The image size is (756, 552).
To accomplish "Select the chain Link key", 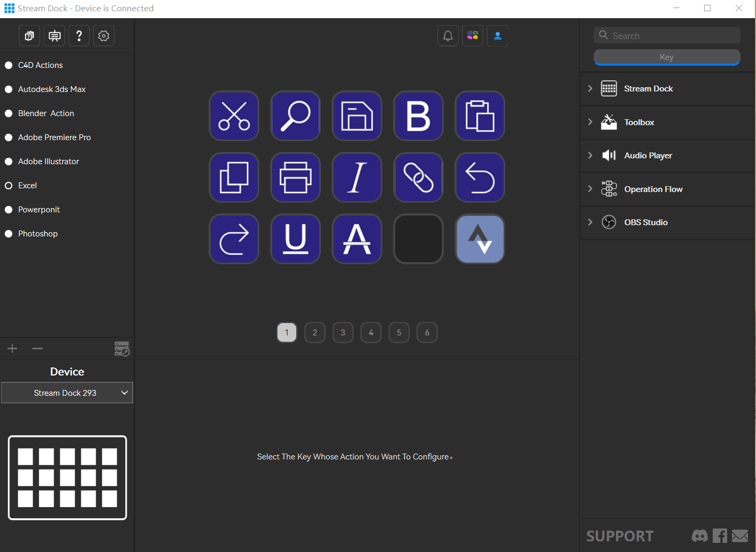I will (419, 178).
